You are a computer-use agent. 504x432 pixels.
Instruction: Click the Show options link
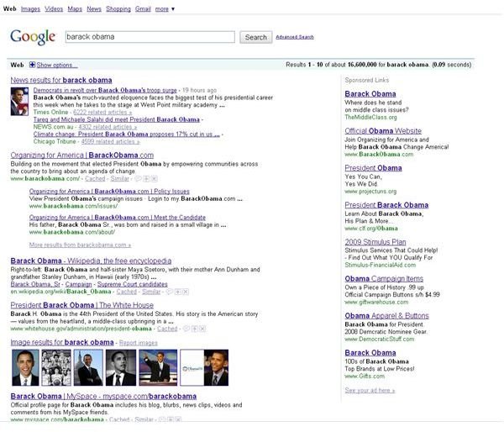coord(56,65)
